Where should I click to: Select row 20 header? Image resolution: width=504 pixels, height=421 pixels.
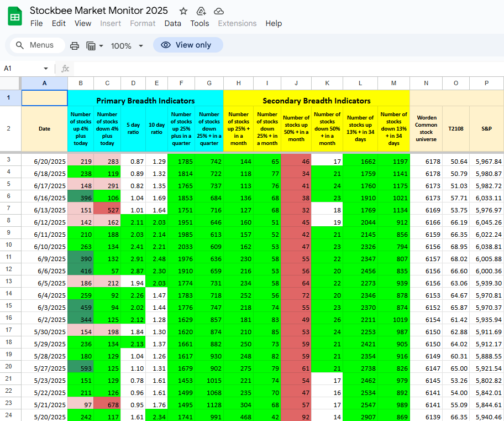(11, 367)
